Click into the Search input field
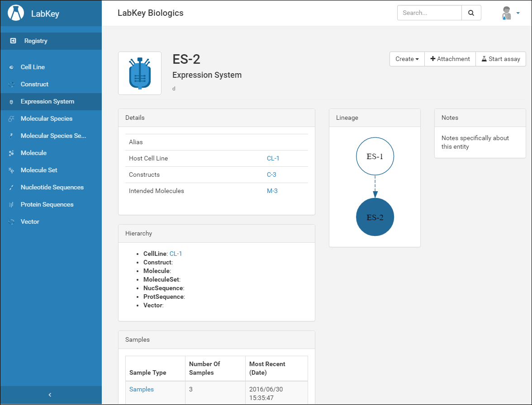532x405 pixels. click(429, 13)
